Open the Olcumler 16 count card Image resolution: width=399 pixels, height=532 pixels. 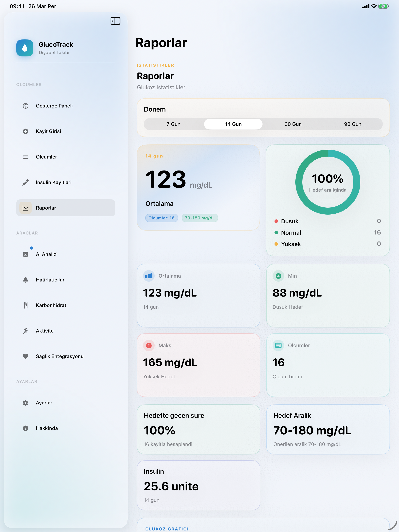point(328,365)
